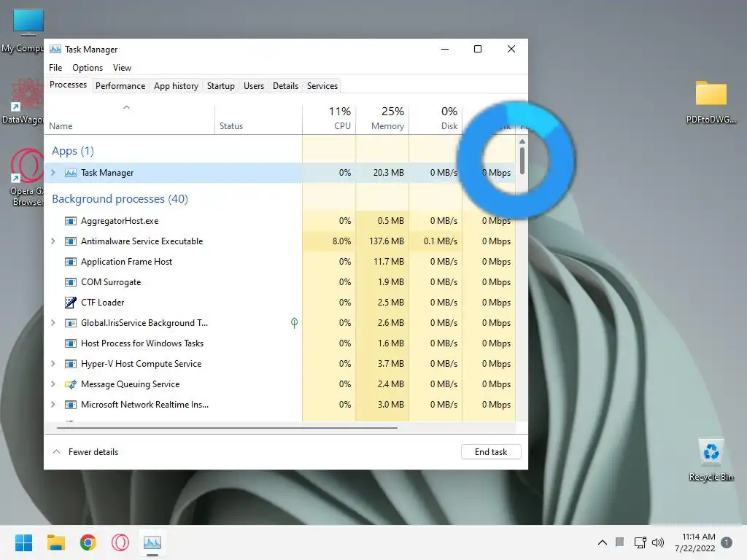Click the Task Manager title bar icon
Viewport: 747px width, 560px height.
click(x=55, y=49)
